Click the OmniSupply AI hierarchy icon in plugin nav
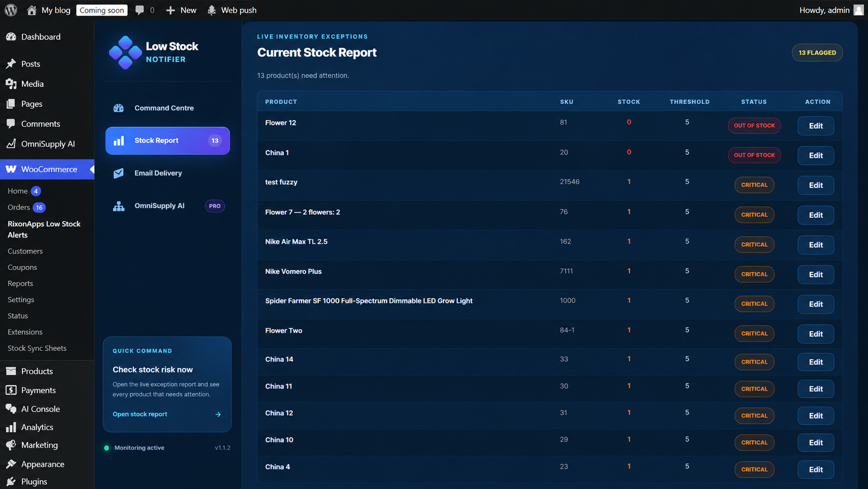Image resolution: width=868 pixels, height=489 pixels. pos(119,206)
